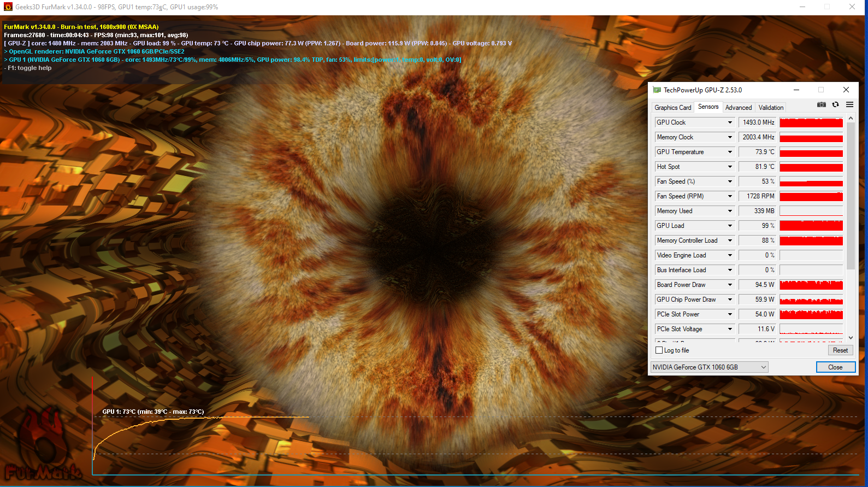868x487 pixels.
Task: Go to the Validation tab
Action: coord(771,108)
